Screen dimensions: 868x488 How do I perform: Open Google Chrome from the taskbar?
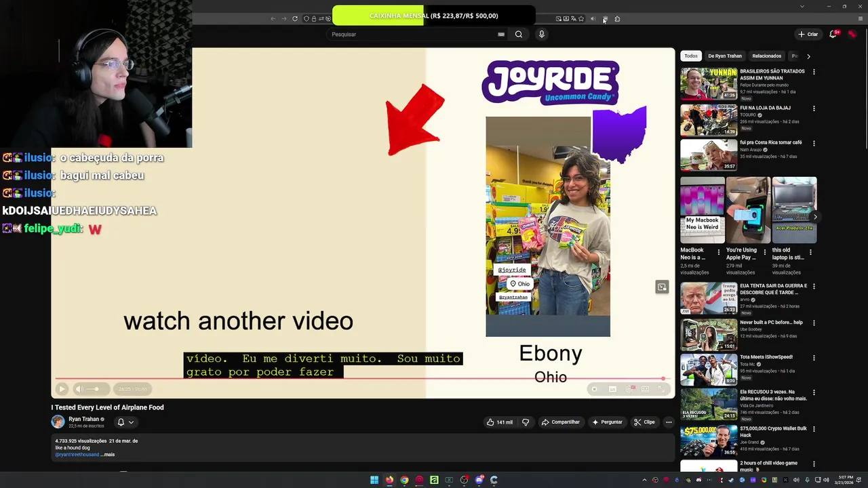click(404, 480)
